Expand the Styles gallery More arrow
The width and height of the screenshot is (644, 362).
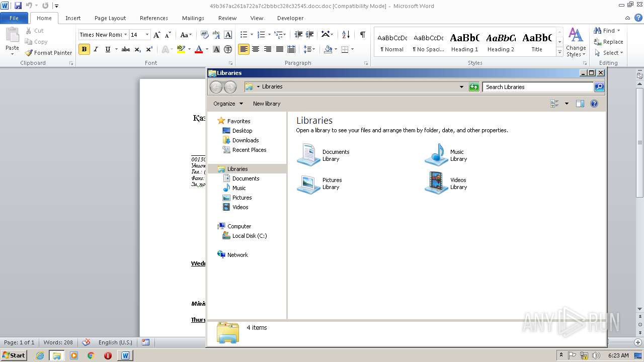coord(559,52)
